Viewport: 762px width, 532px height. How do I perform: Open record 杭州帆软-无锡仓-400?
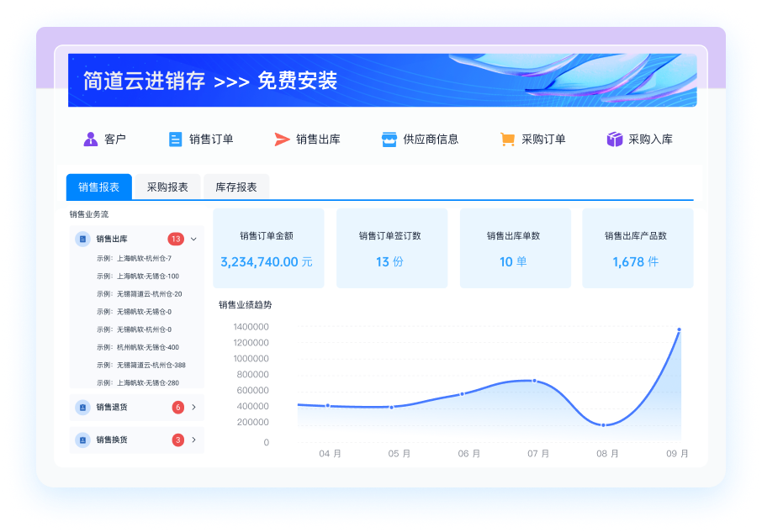(x=138, y=348)
